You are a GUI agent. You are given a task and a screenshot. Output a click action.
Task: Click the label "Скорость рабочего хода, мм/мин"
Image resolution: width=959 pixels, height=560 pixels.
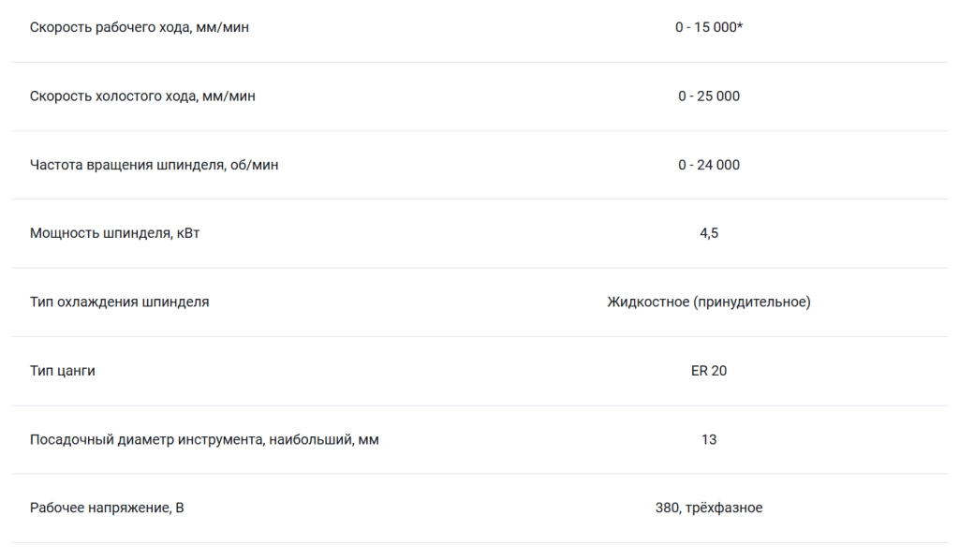[x=140, y=27]
